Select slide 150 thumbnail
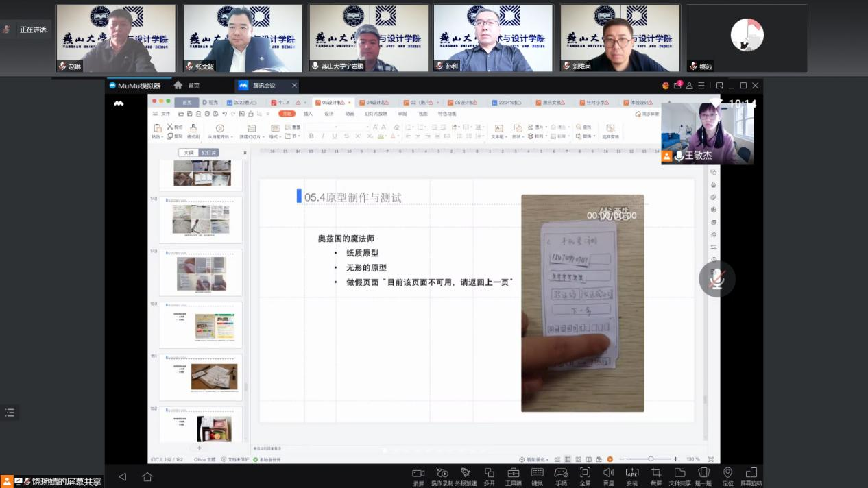868x488 pixels. 201,324
